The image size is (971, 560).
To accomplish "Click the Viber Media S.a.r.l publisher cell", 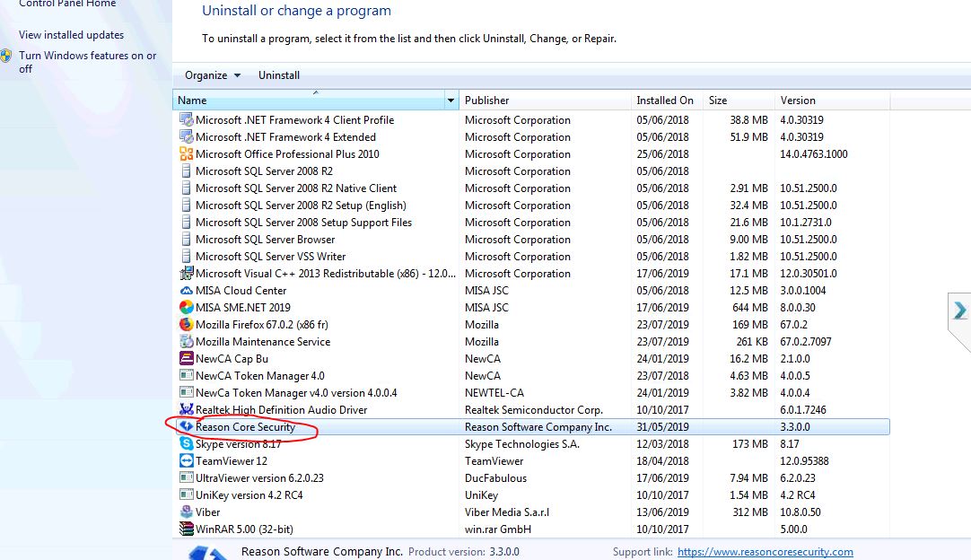I will 507,512.
